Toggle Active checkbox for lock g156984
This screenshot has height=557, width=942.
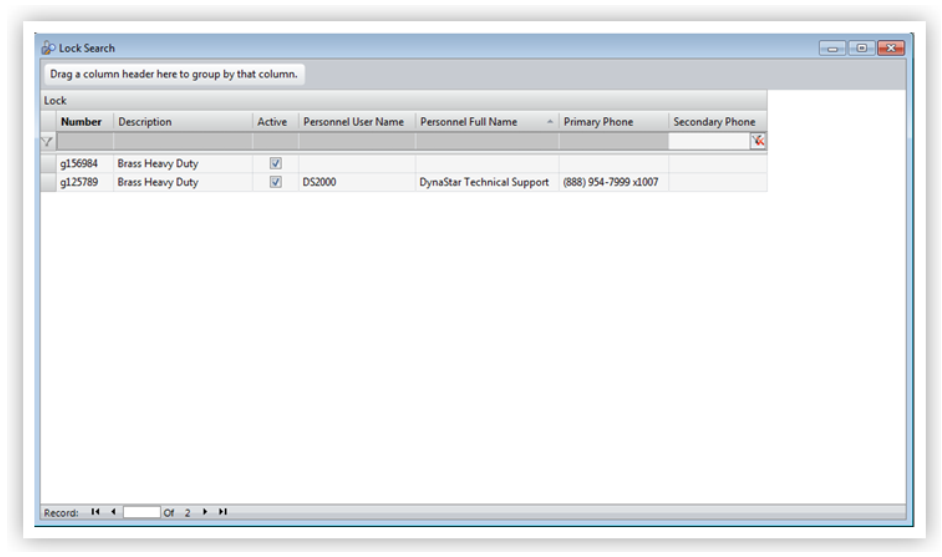pyautogui.click(x=276, y=163)
